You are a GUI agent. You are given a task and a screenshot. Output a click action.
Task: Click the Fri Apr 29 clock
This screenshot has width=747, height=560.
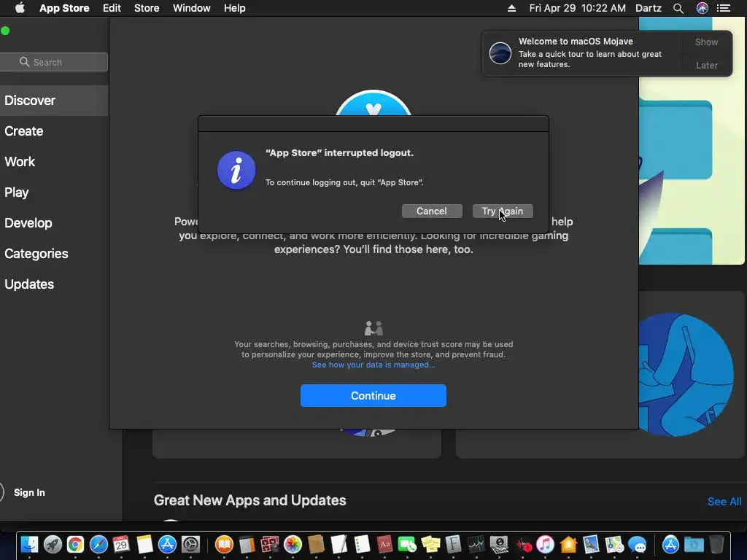click(578, 8)
